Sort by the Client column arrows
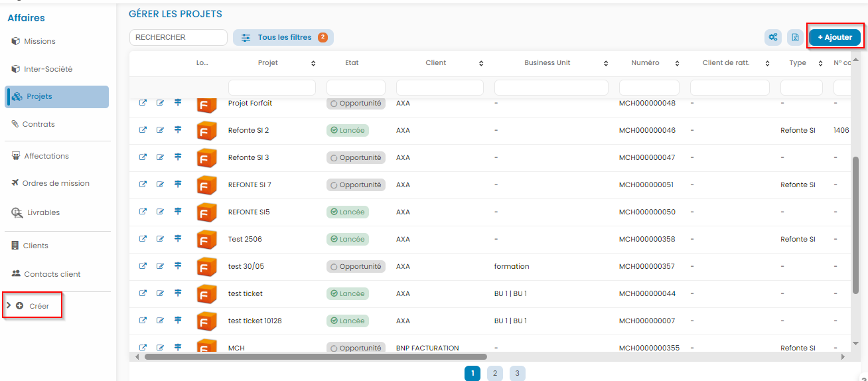The image size is (868, 381). (x=481, y=64)
